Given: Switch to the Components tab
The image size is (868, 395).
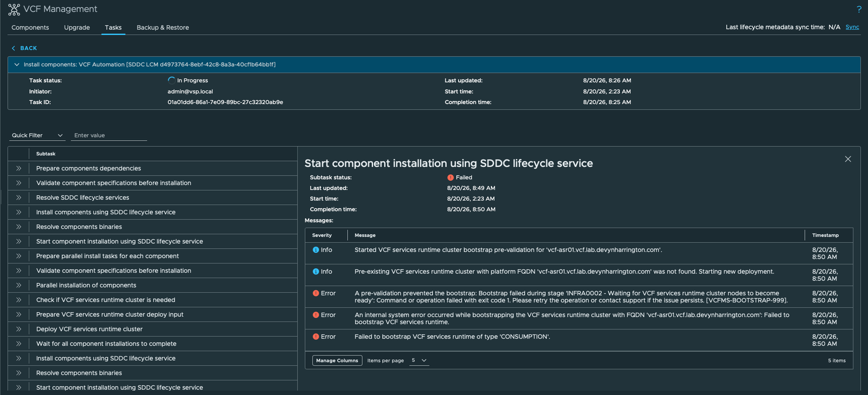Looking at the screenshot, I should click(30, 27).
